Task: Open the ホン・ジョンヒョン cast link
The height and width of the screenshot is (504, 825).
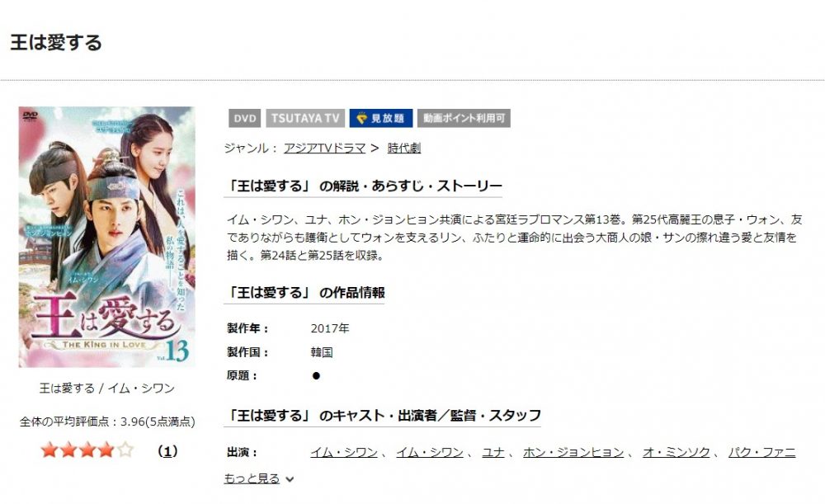Action: (573, 452)
